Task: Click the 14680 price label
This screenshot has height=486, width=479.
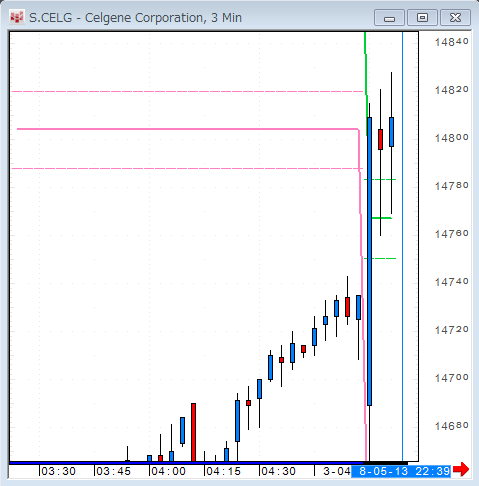Action: (452, 426)
